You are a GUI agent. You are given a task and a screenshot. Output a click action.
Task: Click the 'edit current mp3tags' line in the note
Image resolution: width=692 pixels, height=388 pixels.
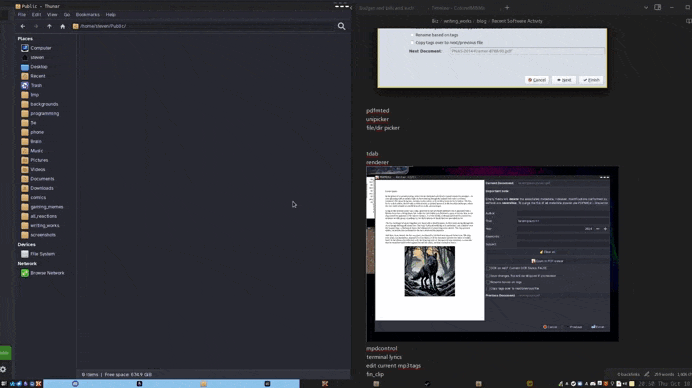(x=393, y=365)
